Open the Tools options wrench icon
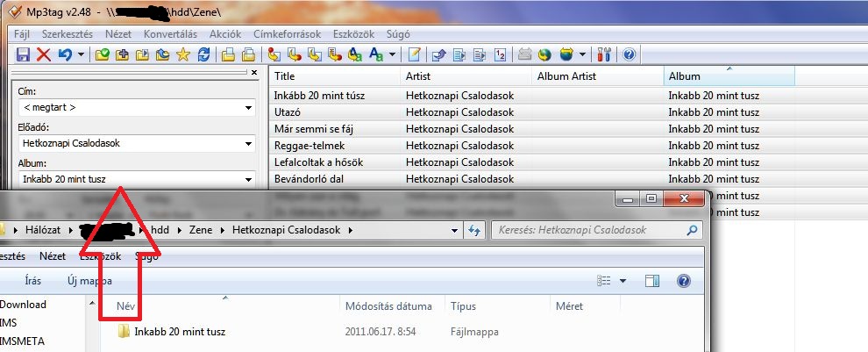 [x=604, y=54]
